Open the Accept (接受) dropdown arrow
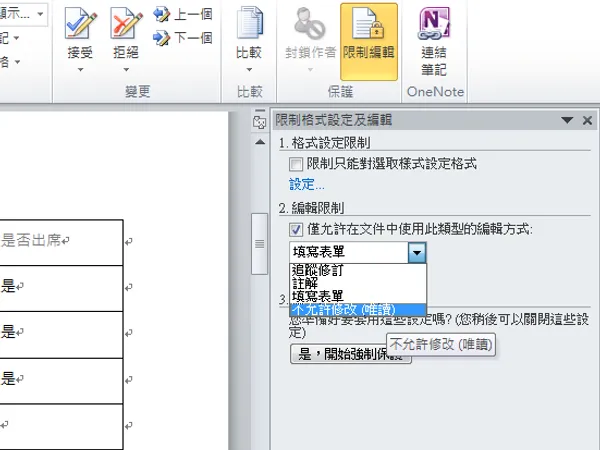The height and width of the screenshot is (450, 600). point(80,70)
